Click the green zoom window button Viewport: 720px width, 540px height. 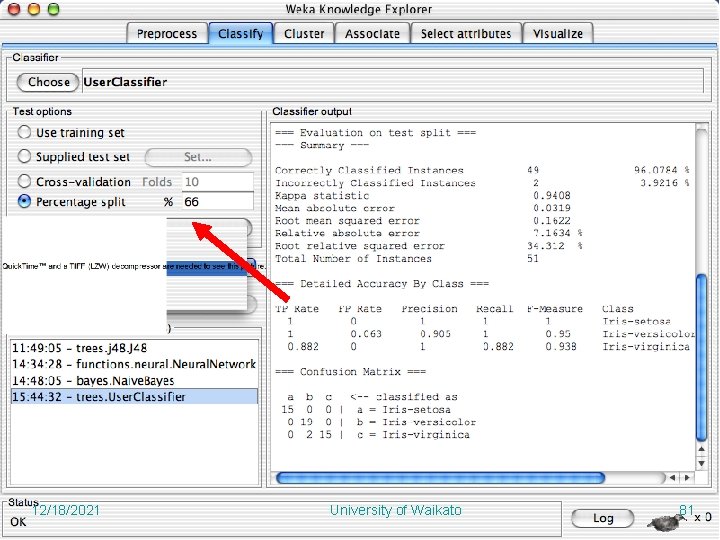pyautogui.click(x=54, y=9)
